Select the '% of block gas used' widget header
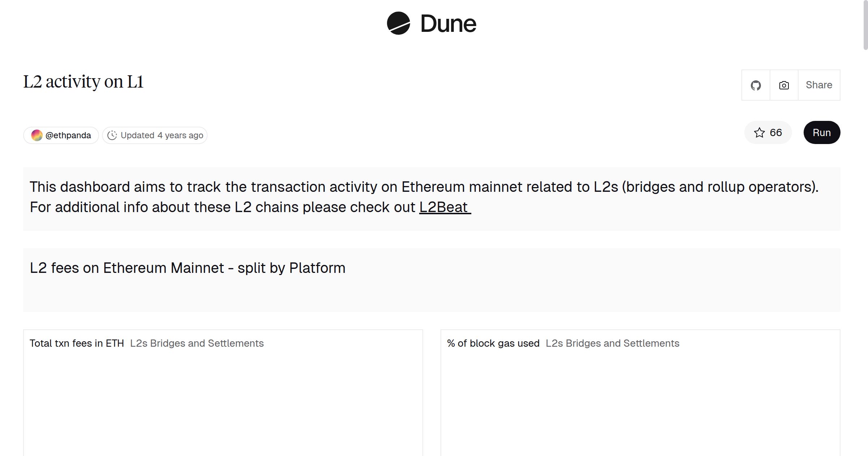The width and height of the screenshot is (868, 456). (x=493, y=343)
